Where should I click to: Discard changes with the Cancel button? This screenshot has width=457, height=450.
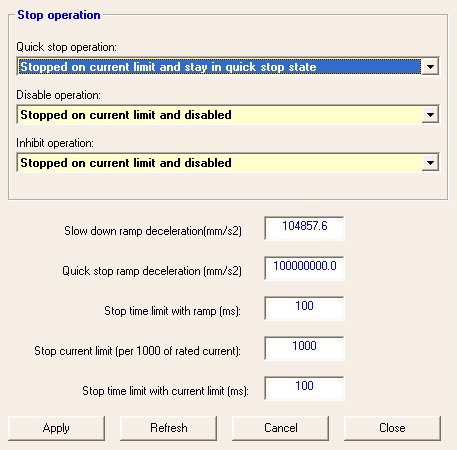point(280,428)
